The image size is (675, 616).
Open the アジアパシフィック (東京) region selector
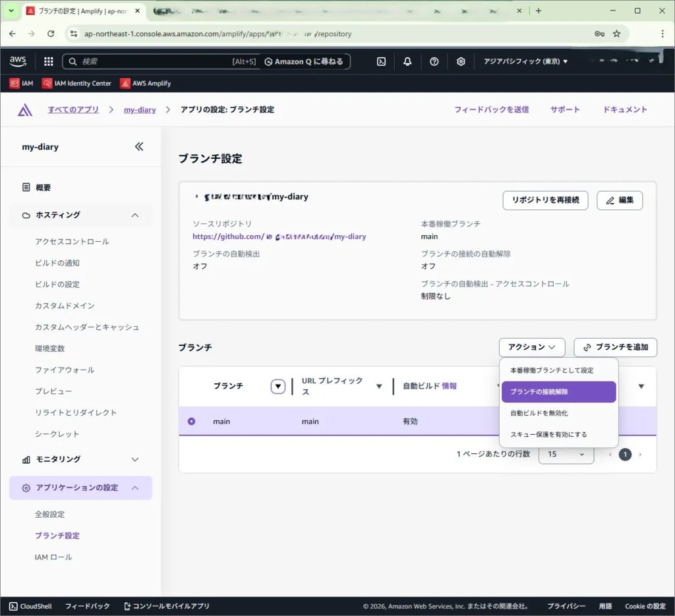525,61
